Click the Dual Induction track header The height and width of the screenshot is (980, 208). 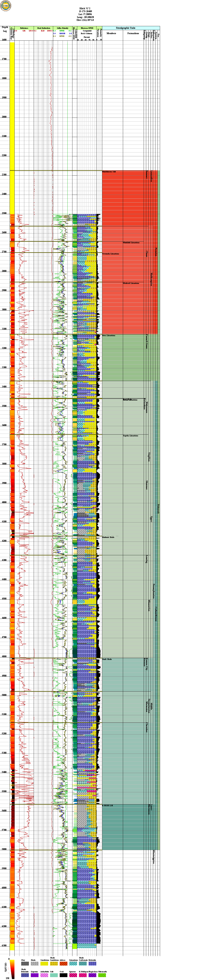pyautogui.click(x=44, y=28)
